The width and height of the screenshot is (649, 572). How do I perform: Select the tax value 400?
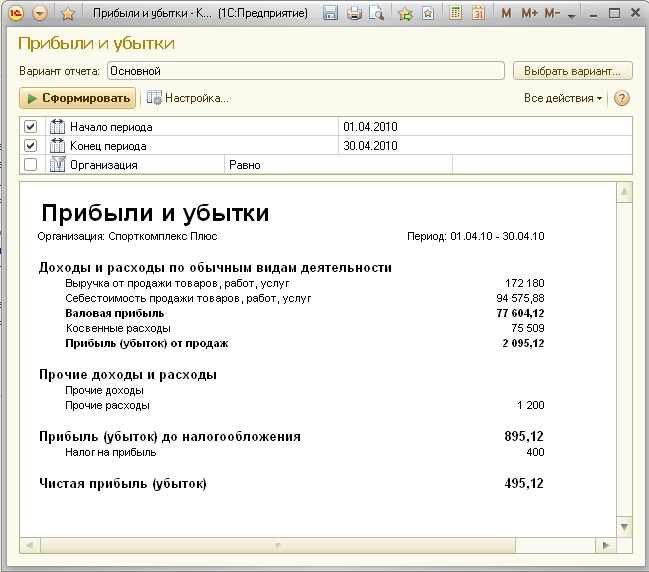535,452
